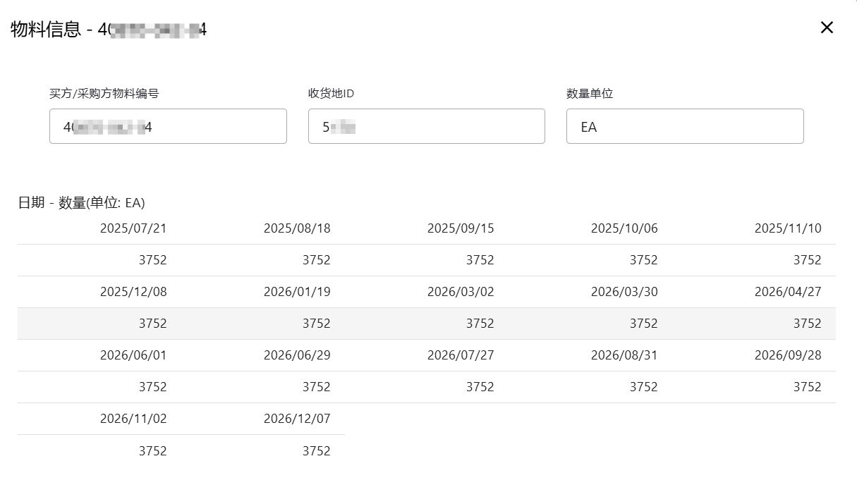
Task: Select quantity 3752 below 2026/11/02
Action: pyautogui.click(x=152, y=450)
